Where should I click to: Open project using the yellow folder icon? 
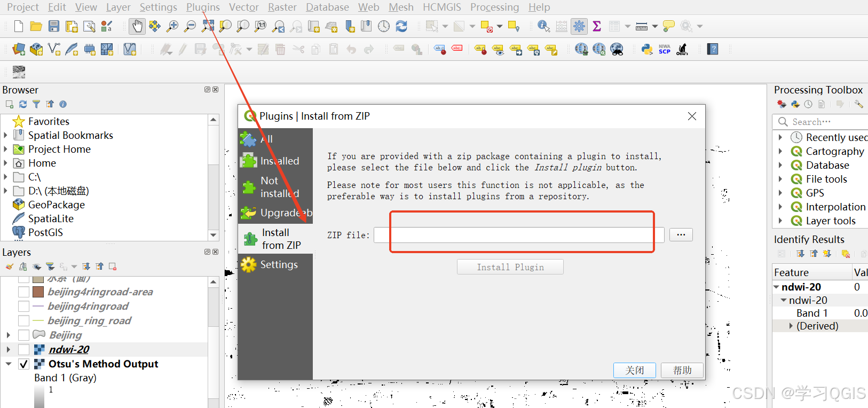[x=36, y=26]
